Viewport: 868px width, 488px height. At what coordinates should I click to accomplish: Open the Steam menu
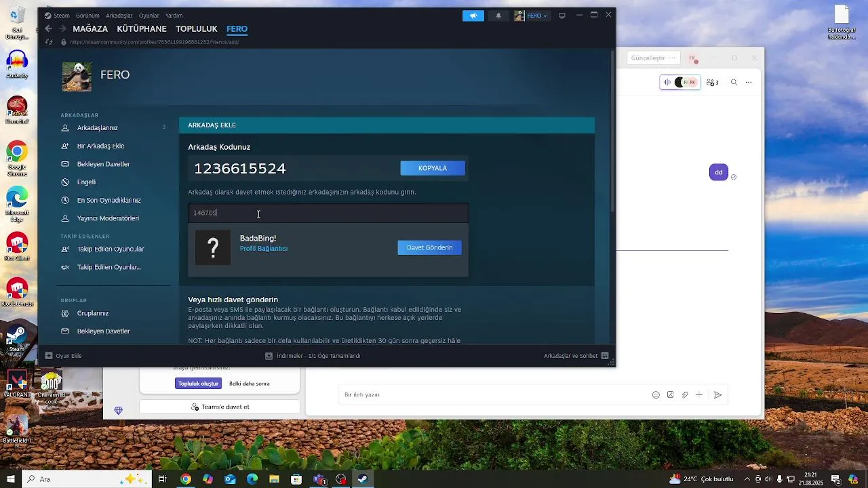point(57,16)
